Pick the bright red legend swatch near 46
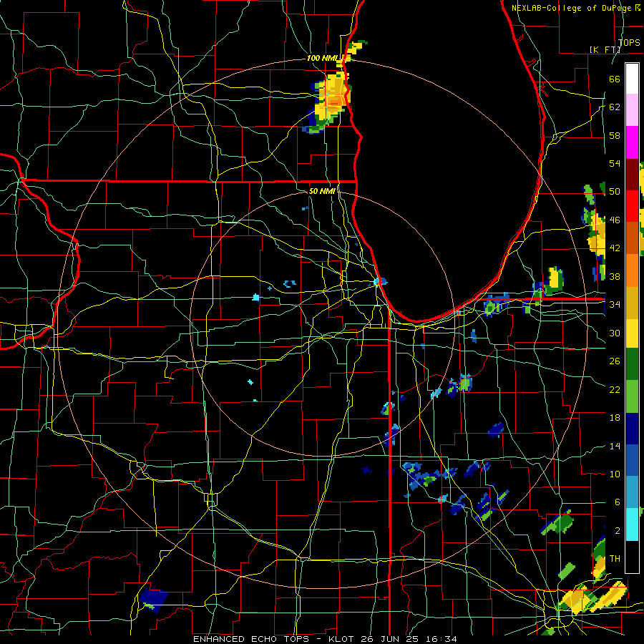 [x=632, y=206]
